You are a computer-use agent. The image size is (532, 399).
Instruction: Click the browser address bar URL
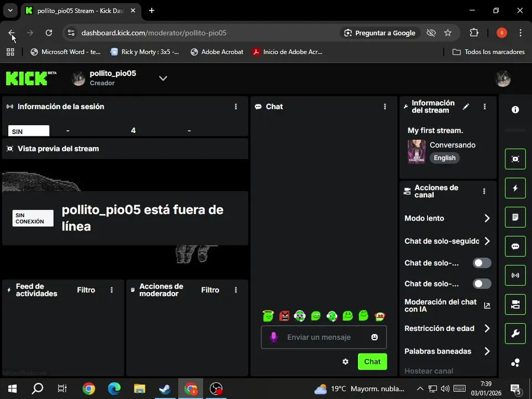point(154,33)
